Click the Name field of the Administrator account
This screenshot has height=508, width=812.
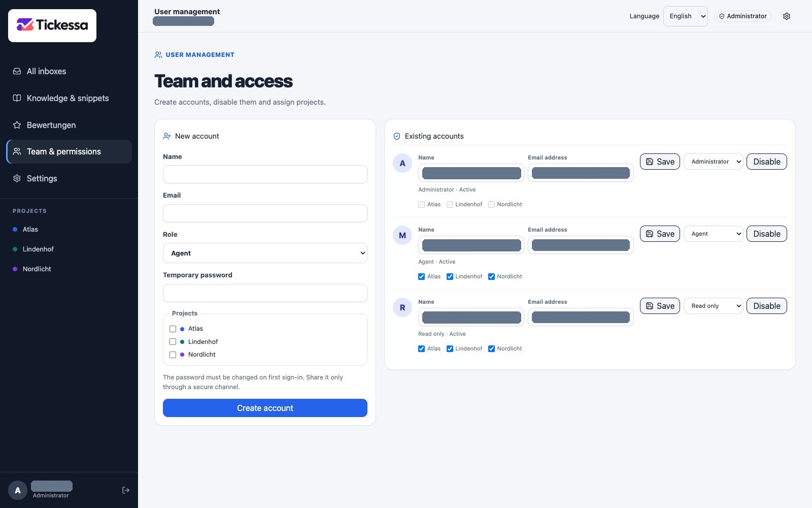471,173
